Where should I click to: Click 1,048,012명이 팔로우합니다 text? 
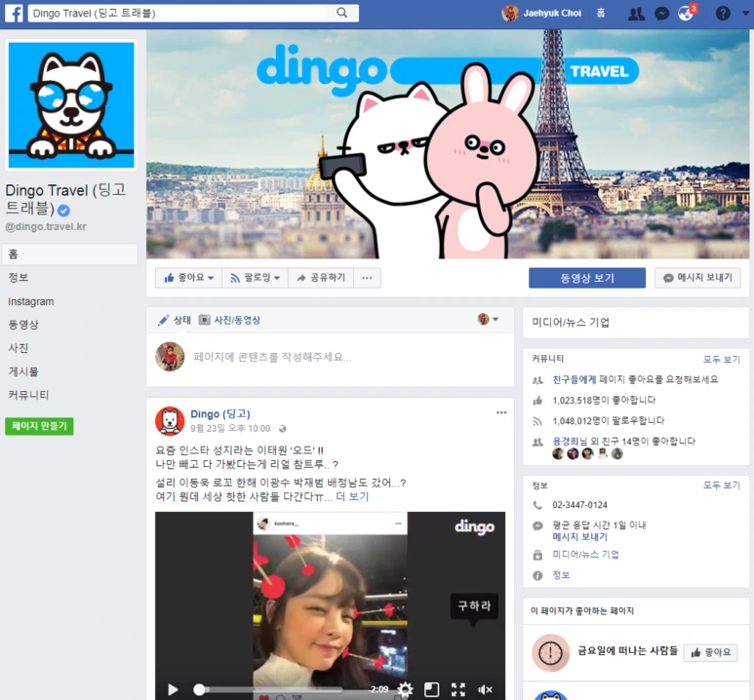click(609, 421)
